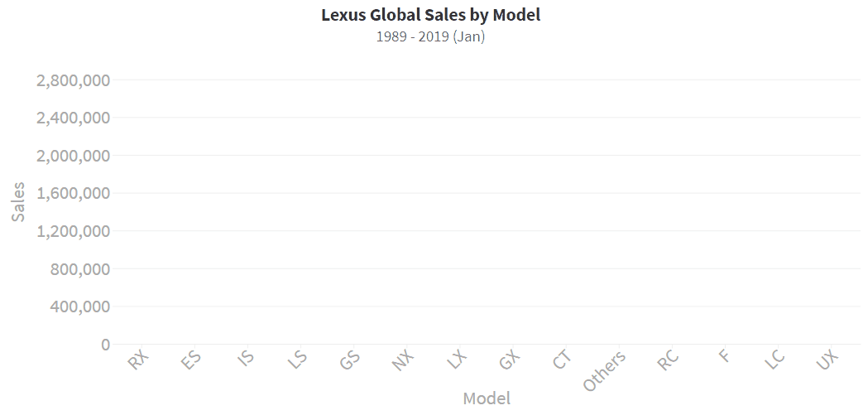Click the Model x-axis title
This screenshot has height=420, width=868.
click(487, 398)
